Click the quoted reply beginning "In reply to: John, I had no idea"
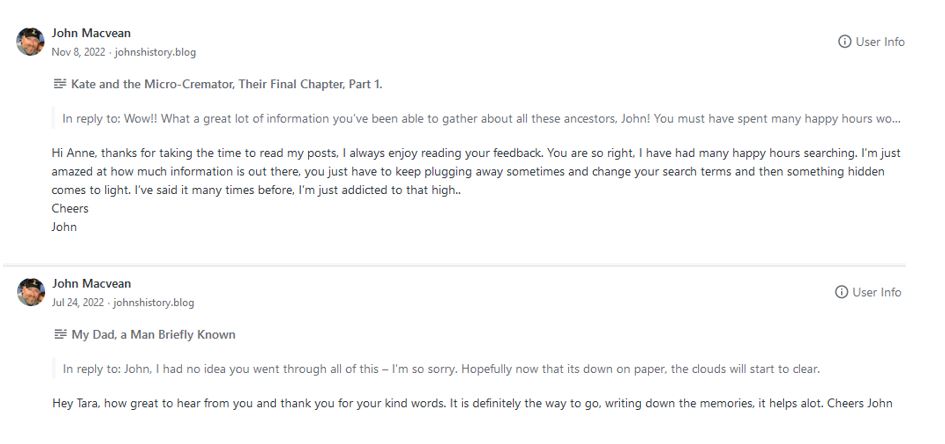This screenshot has width=945, height=444. 440,368
